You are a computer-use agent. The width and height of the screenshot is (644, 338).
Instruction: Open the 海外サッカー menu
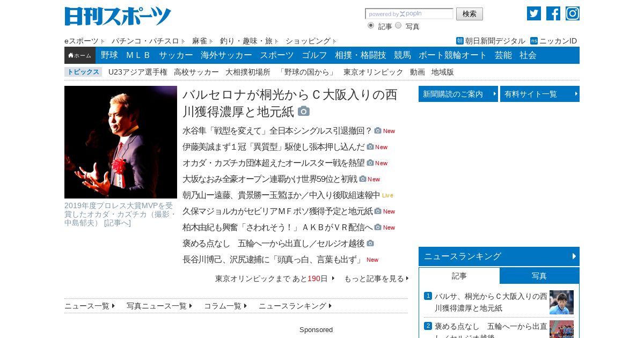click(x=226, y=55)
